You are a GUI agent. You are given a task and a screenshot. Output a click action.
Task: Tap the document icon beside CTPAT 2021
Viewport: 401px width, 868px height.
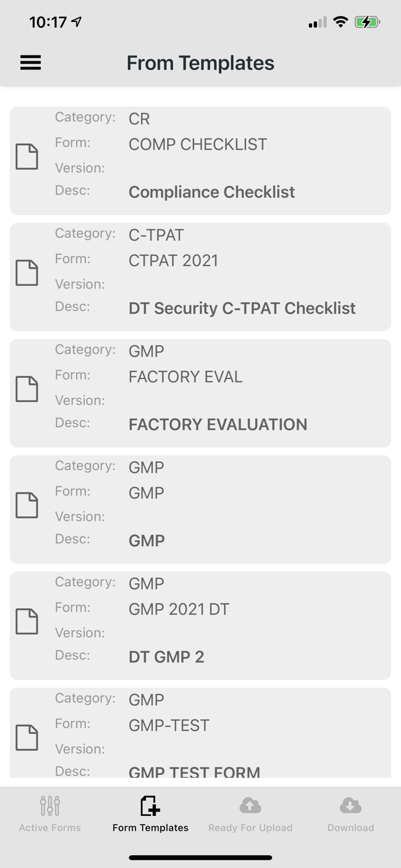tap(27, 273)
